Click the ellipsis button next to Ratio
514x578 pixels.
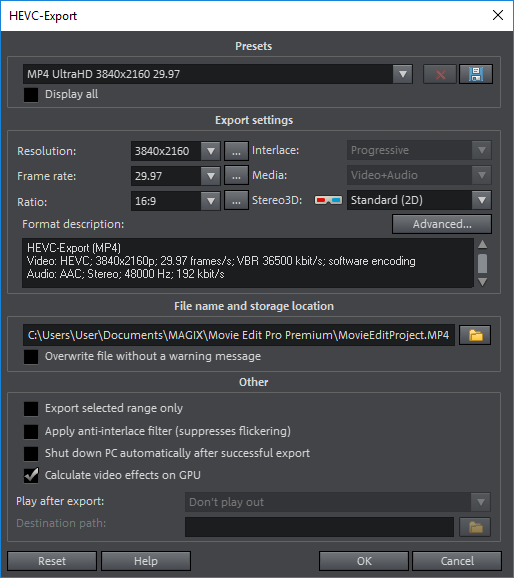236,201
